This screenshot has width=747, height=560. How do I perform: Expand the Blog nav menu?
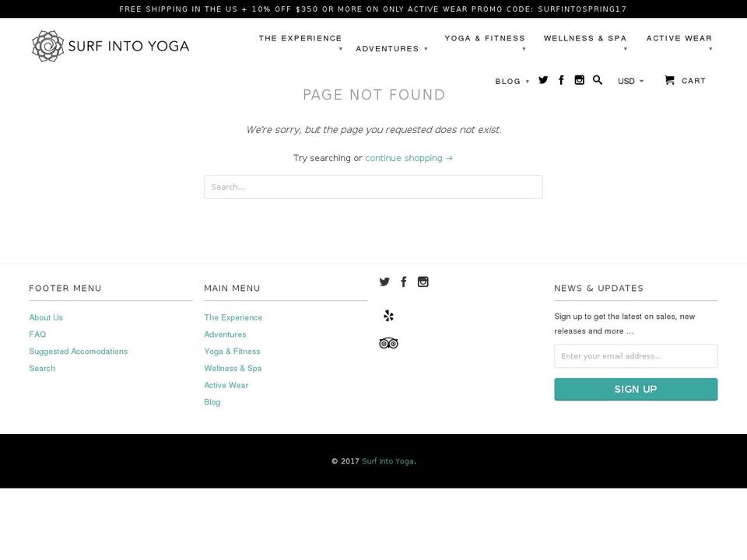pos(512,82)
